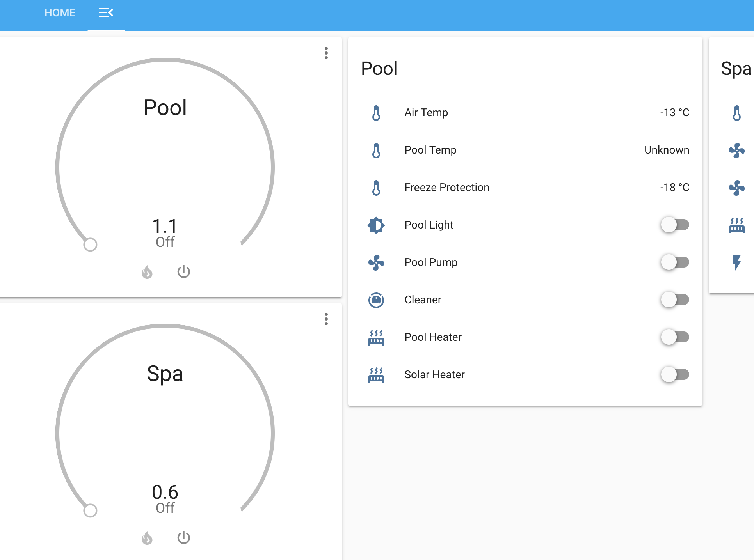Open the Spa card options menu
Screen dimensions: 754x560
(326, 319)
